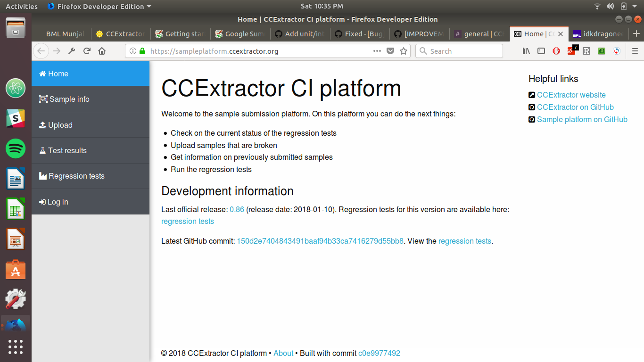644x362 pixels.
Task: Select Home in the sidebar menu
Action: coord(91,74)
